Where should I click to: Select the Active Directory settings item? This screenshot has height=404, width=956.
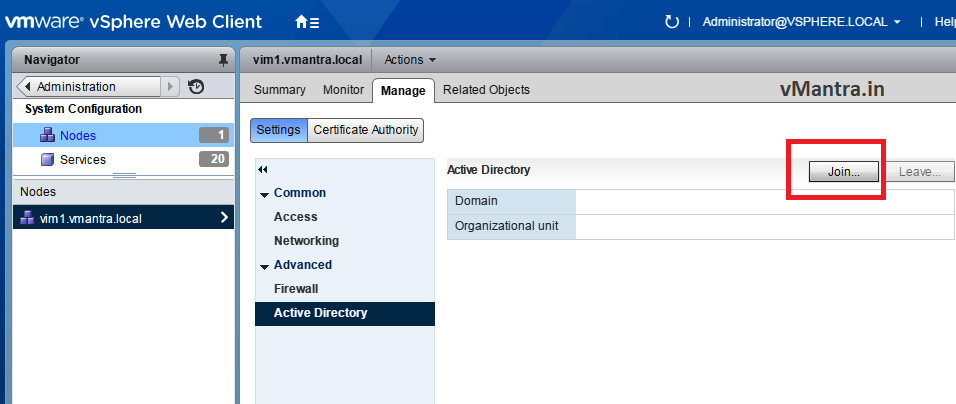(344, 313)
